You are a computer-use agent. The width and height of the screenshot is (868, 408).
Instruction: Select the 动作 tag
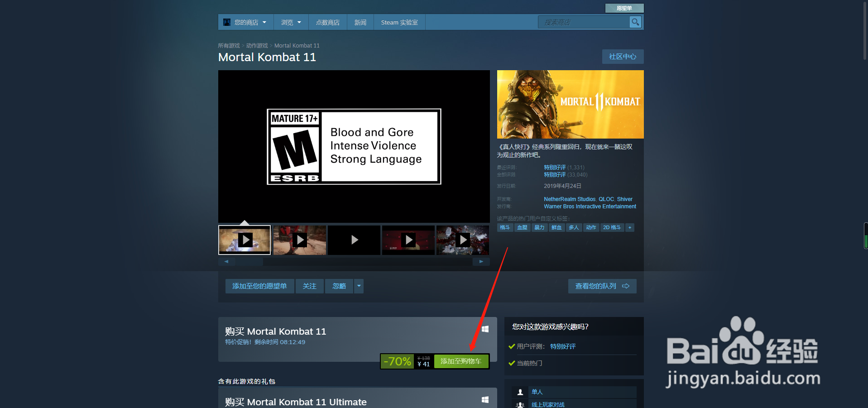(x=591, y=227)
